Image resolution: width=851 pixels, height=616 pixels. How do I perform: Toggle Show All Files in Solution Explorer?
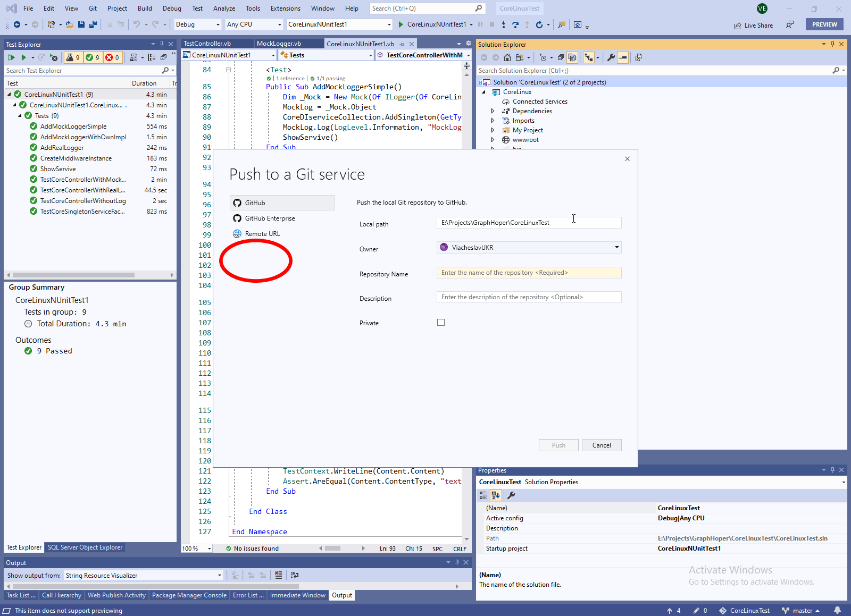(572, 57)
